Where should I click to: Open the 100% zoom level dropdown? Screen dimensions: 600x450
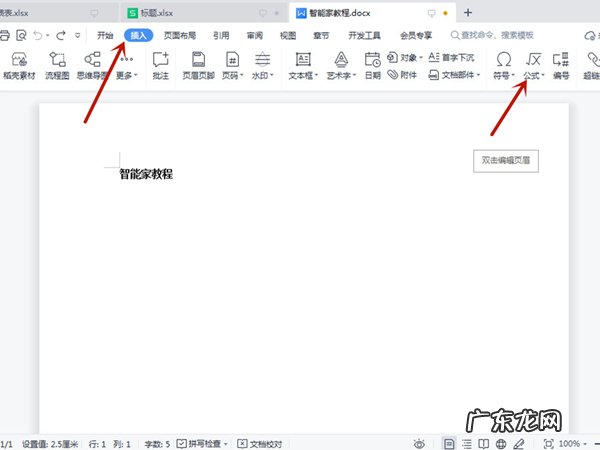point(573,444)
